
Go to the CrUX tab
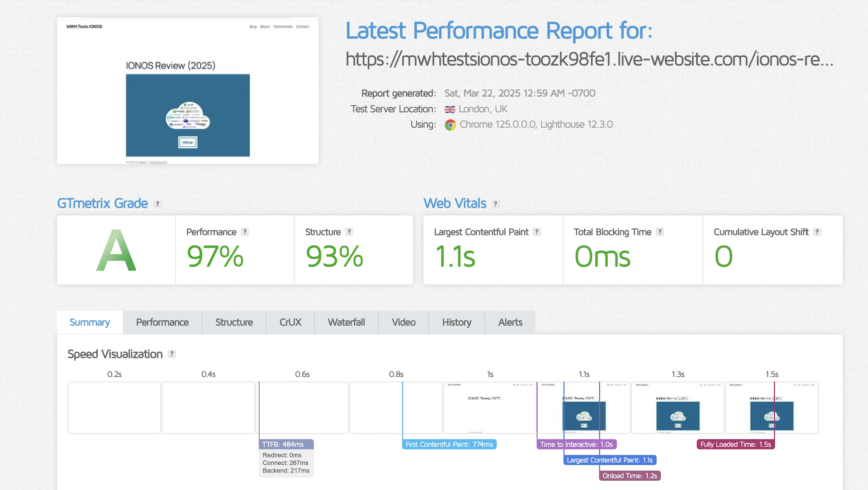pos(290,322)
